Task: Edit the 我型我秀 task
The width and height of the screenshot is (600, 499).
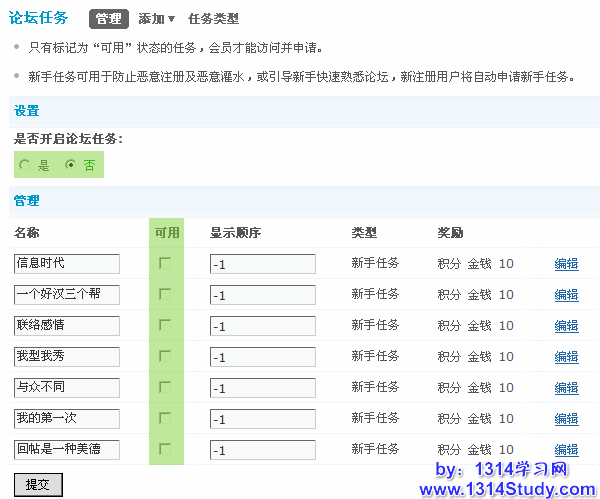Action: coord(566,357)
